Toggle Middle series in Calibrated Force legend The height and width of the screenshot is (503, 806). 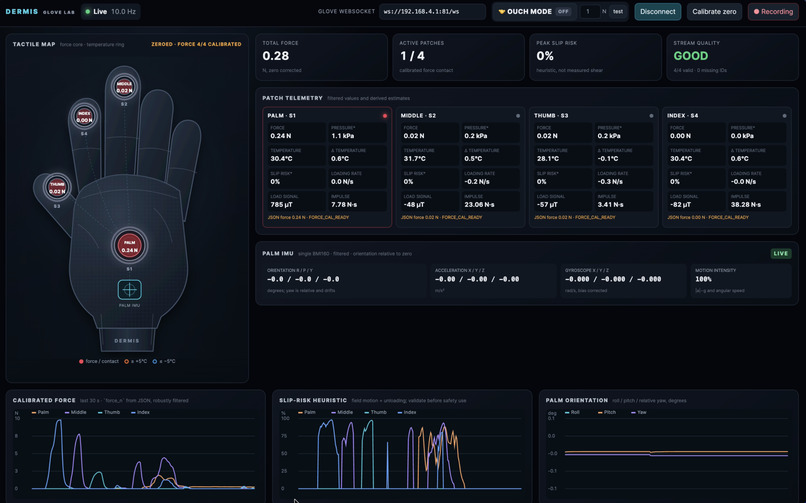click(x=75, y=412)
